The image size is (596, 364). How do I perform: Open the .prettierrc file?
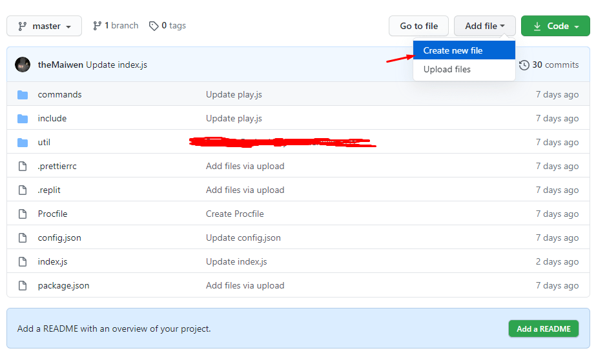(57, 166)
